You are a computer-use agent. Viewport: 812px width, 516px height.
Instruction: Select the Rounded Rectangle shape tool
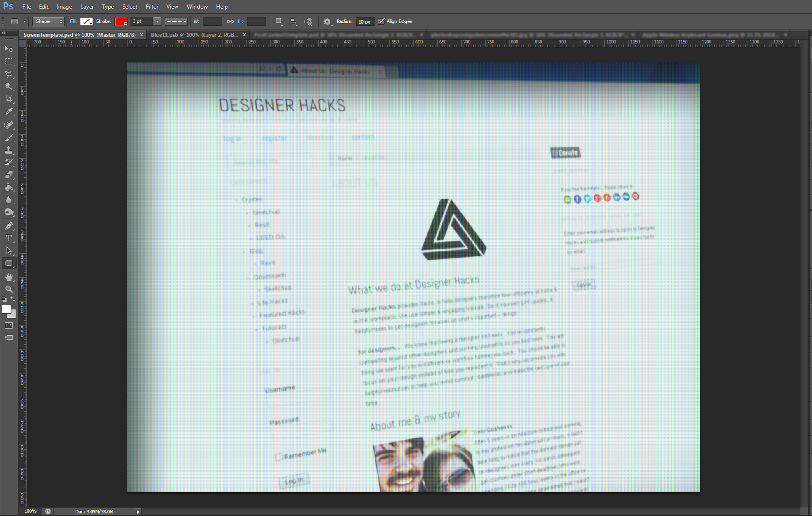tap(9, 263)
